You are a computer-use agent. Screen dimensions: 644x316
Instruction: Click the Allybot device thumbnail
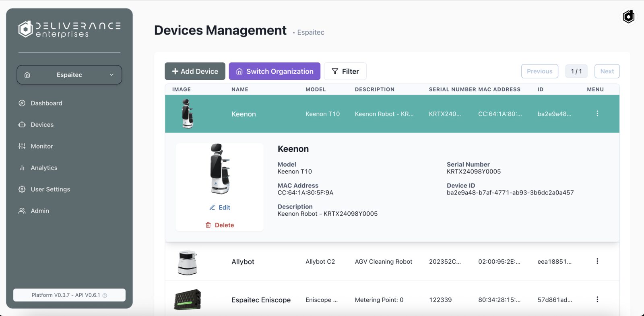(188, 262)
